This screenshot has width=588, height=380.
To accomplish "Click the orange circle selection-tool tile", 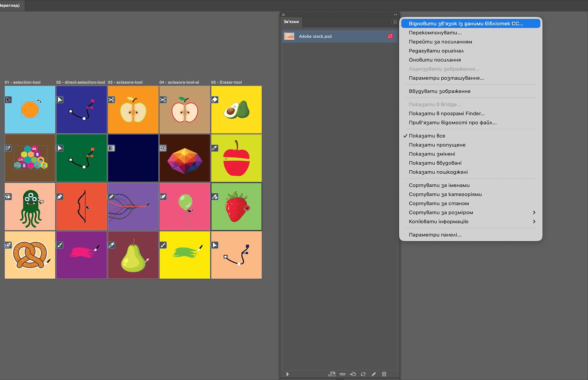I will tap(30, 110).
